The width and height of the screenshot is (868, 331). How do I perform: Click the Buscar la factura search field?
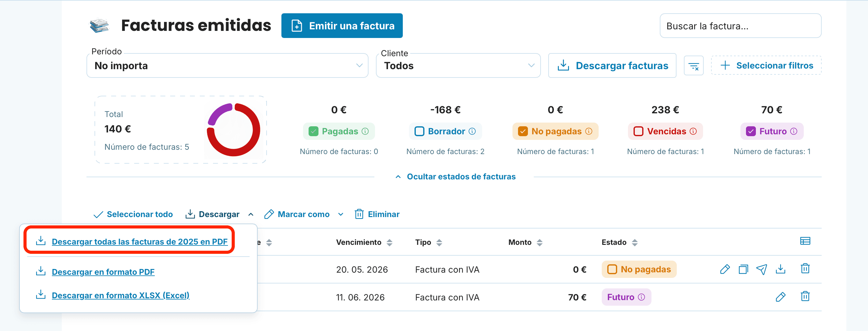[740, 26]
